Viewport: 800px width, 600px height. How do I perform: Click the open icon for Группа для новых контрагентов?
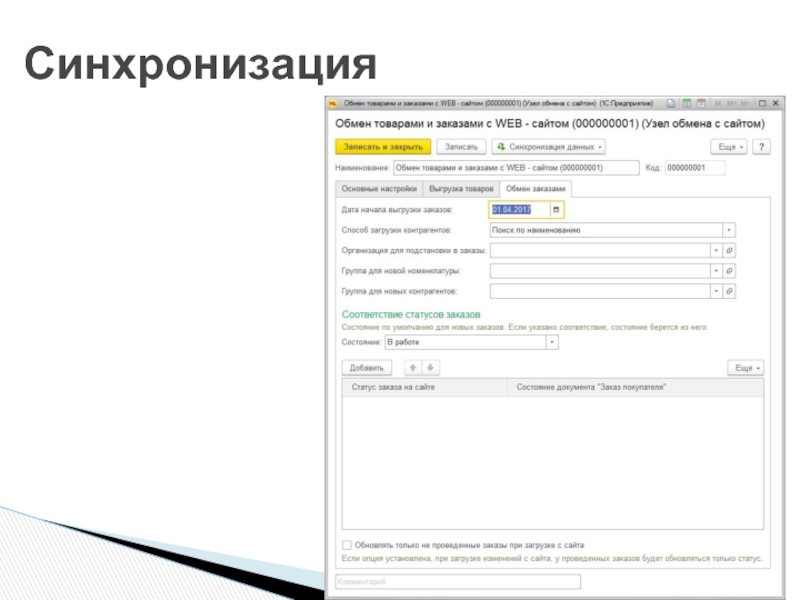click(730, 291)
